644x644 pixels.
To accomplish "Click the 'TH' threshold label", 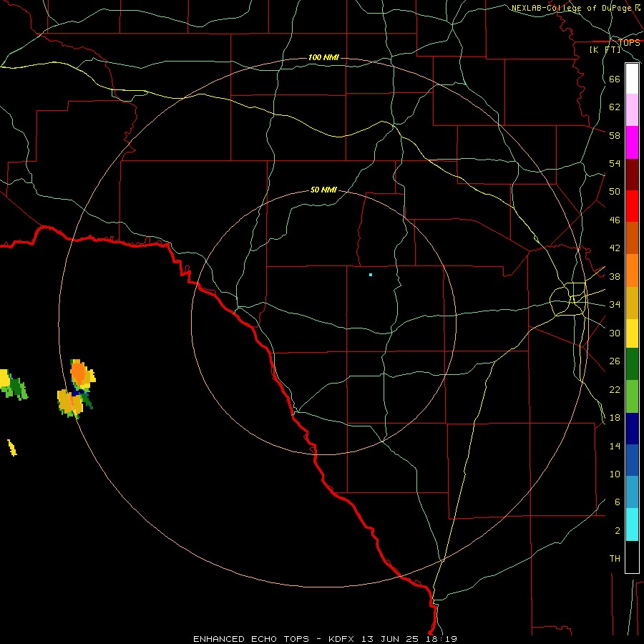I will click(615, 559).
